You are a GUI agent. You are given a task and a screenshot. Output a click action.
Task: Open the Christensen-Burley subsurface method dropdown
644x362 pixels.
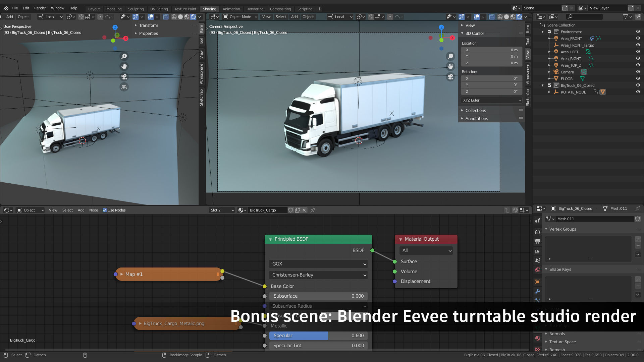click(318, 275)
